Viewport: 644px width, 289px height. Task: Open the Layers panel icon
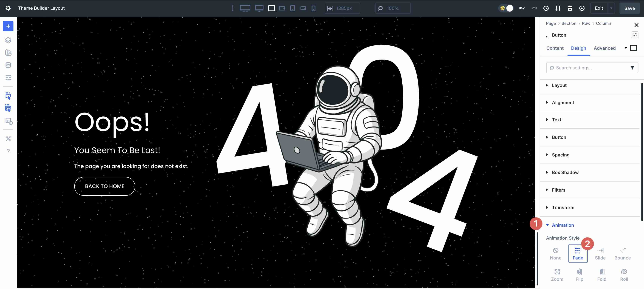click(8, 40)
